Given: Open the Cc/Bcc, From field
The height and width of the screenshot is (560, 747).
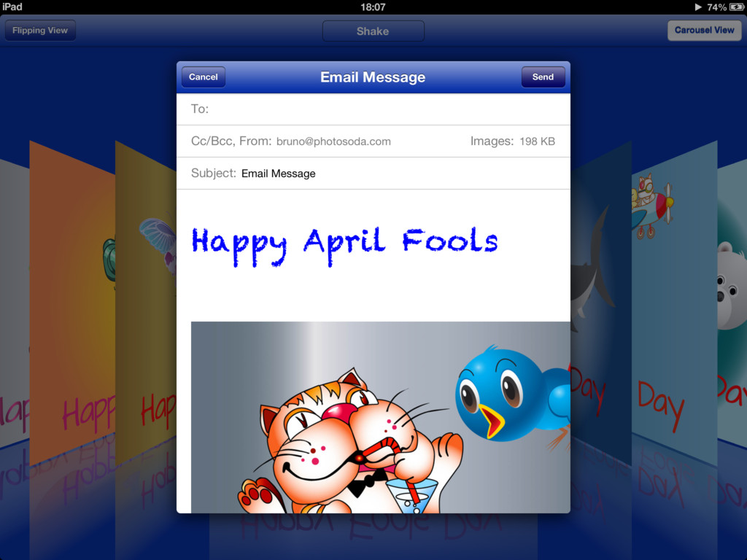Looking at the screenshot, I should point(373,141).
